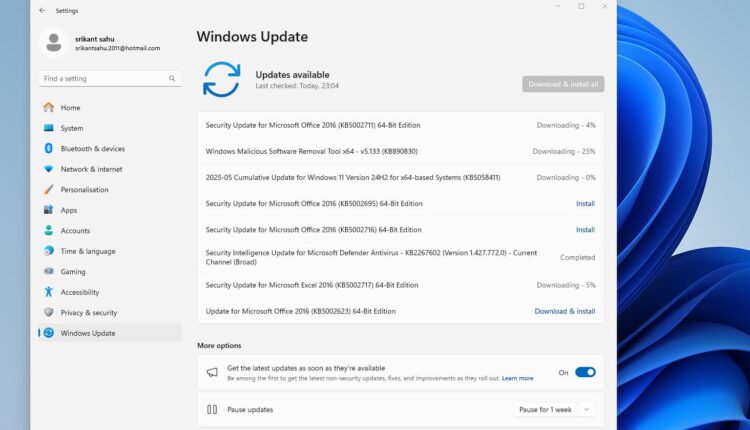Open the Learn more link

pos(517,378)
